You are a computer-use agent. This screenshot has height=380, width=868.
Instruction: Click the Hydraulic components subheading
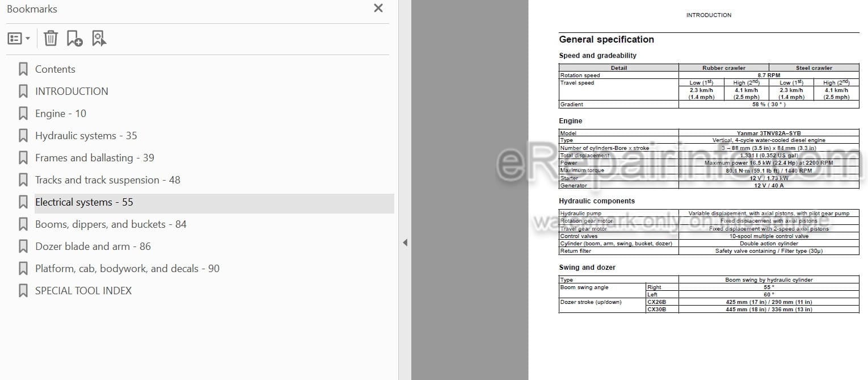click(597, 201)
